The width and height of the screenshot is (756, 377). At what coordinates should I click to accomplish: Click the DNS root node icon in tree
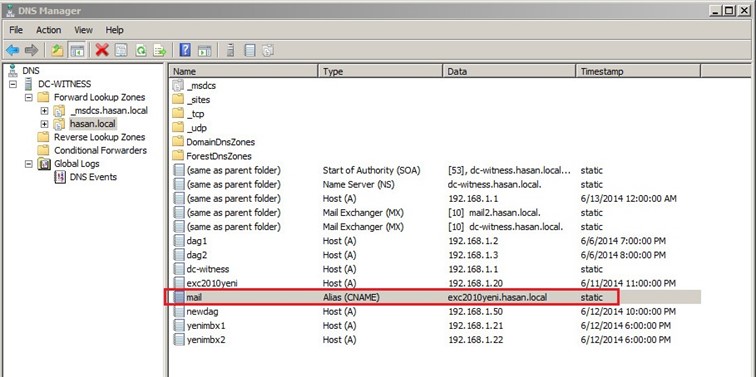(13, 71)
